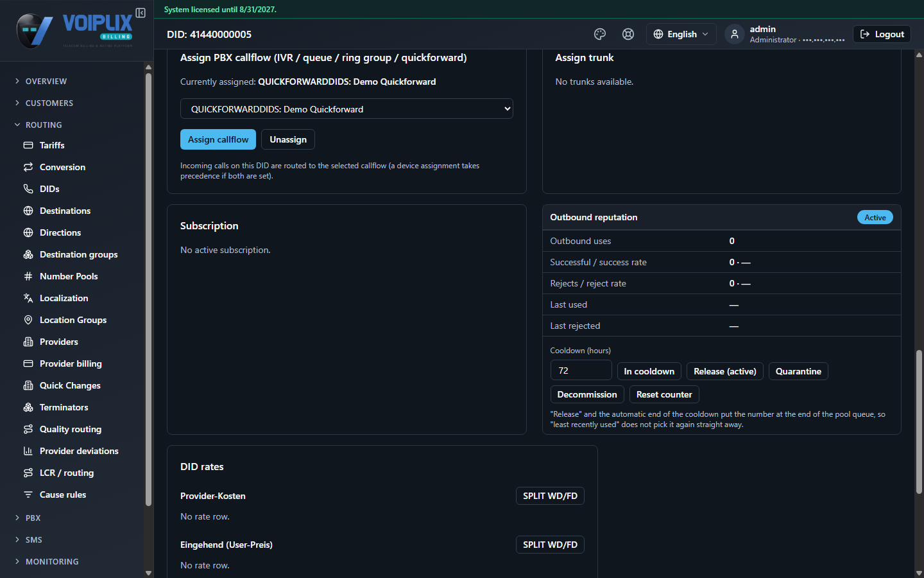Click the Reset counter button
Viewport: 924px width, 578px height.
(664, 394)
